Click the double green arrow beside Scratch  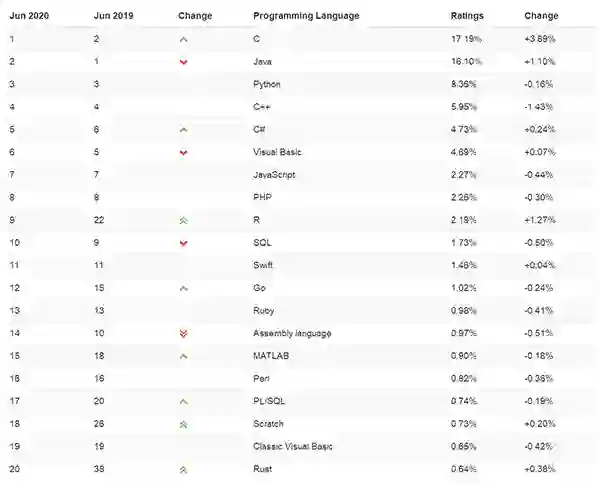[183, 423]
